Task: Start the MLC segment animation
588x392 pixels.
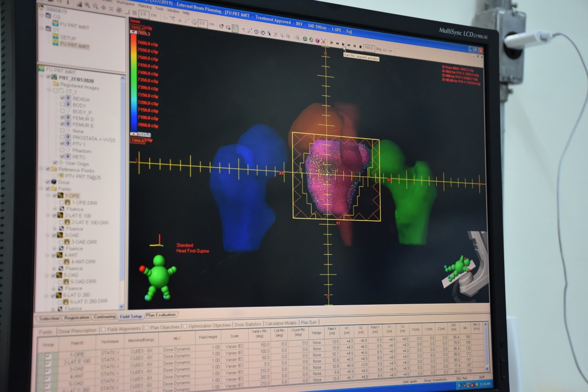Action: coord(343,45)
